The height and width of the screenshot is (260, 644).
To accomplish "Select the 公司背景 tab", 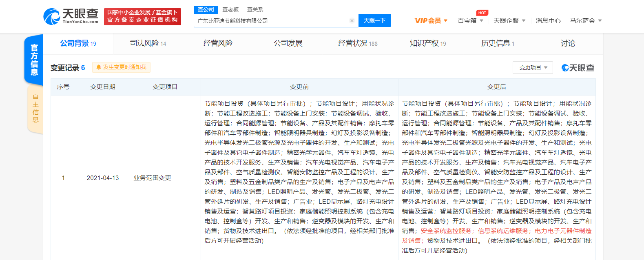I will click(x=78, y=43).
